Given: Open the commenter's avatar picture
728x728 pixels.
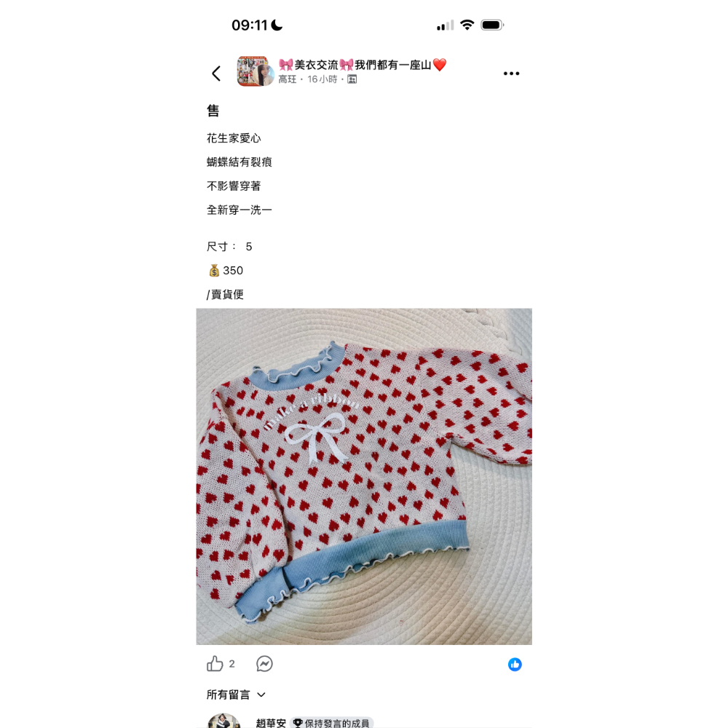Looking at the screenshot, I should coord(223,721).
